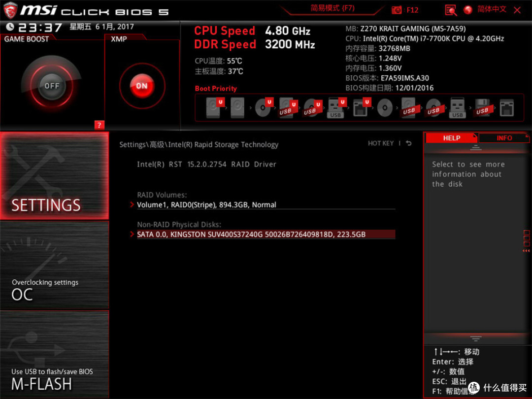This screenshot has height=399, width=532.
Task: Click the XMP panel label
Action: [x=119, y=39]
